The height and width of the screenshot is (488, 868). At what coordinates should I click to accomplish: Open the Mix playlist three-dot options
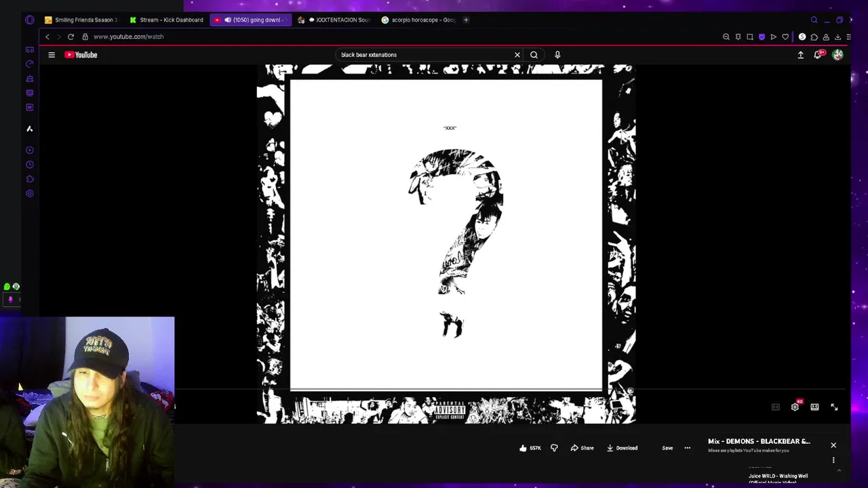coord(833,460)
